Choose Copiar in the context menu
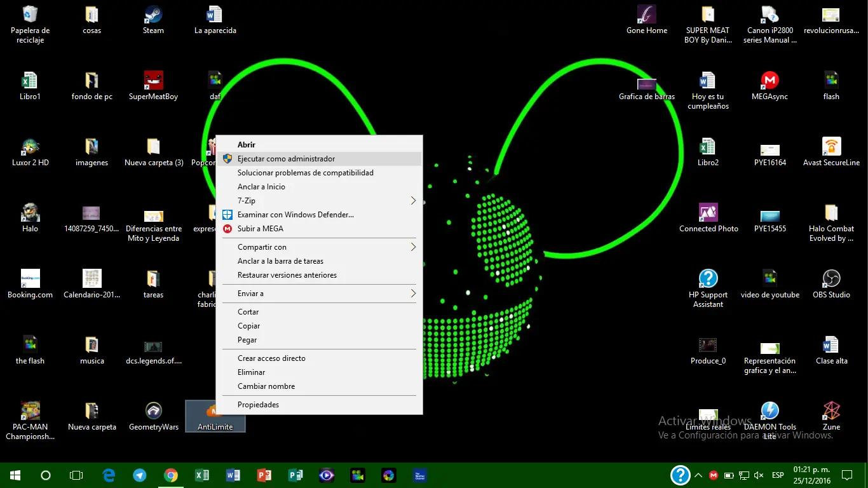868x488 pixels. point(320,326)
